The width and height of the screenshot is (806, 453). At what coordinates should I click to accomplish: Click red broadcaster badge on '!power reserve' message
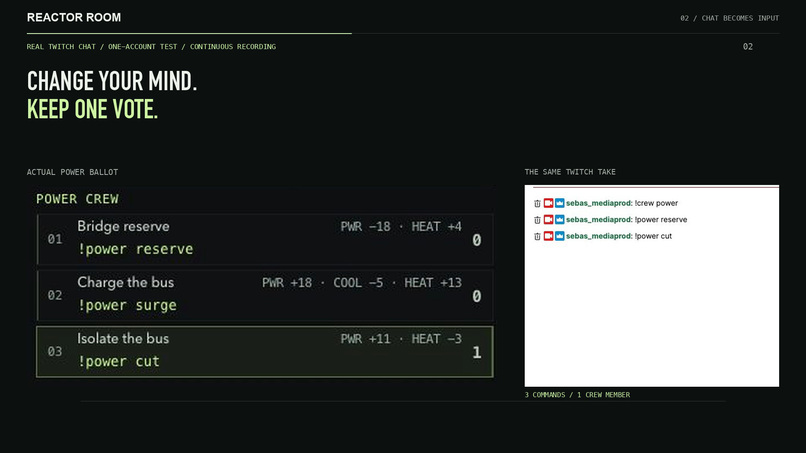click(x=548, y=220)
